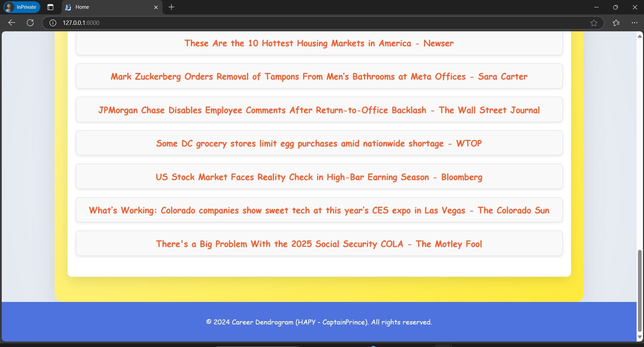Screen dimensions: 644x347
Task: Click the scrollbar down arrow
Action: (x=640, y=337)
